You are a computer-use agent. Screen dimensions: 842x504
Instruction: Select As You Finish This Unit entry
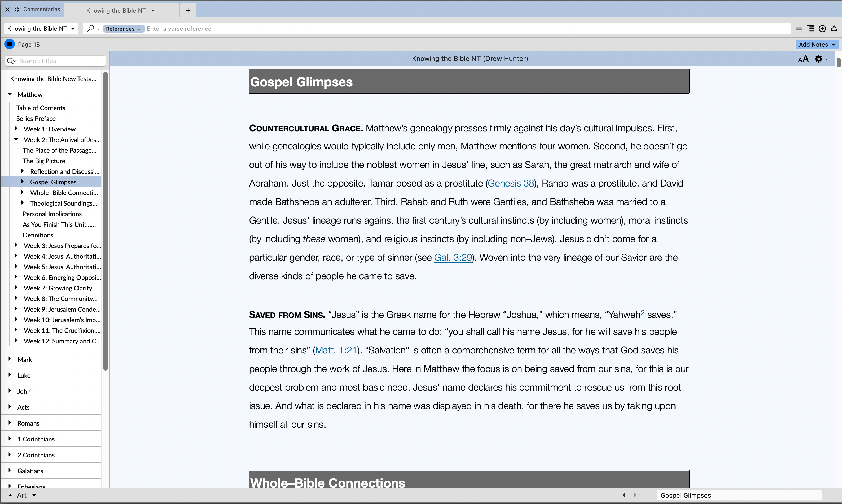[59, 224]
